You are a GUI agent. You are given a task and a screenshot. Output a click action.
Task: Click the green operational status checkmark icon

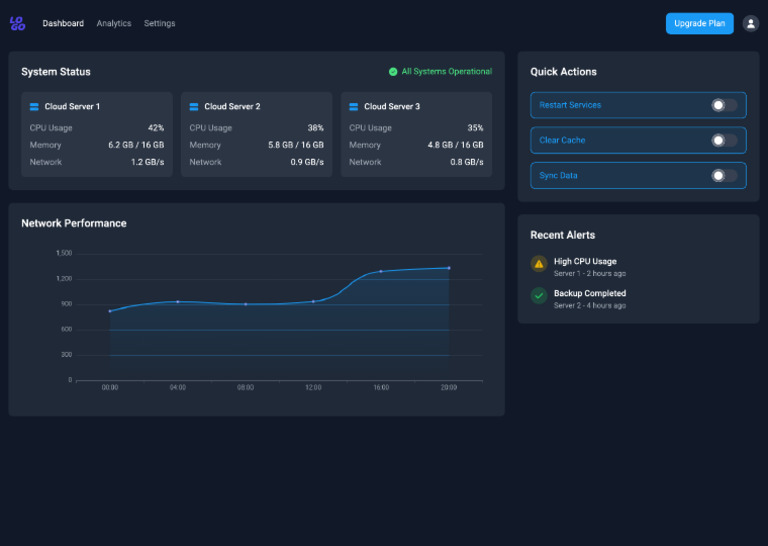click(393, 71)
